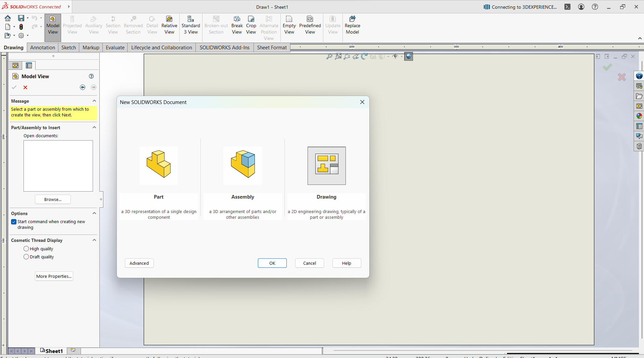Open Options gear dropdown arrow
The height and width of the screenshot is (358, 644).
tap(28, 35)
